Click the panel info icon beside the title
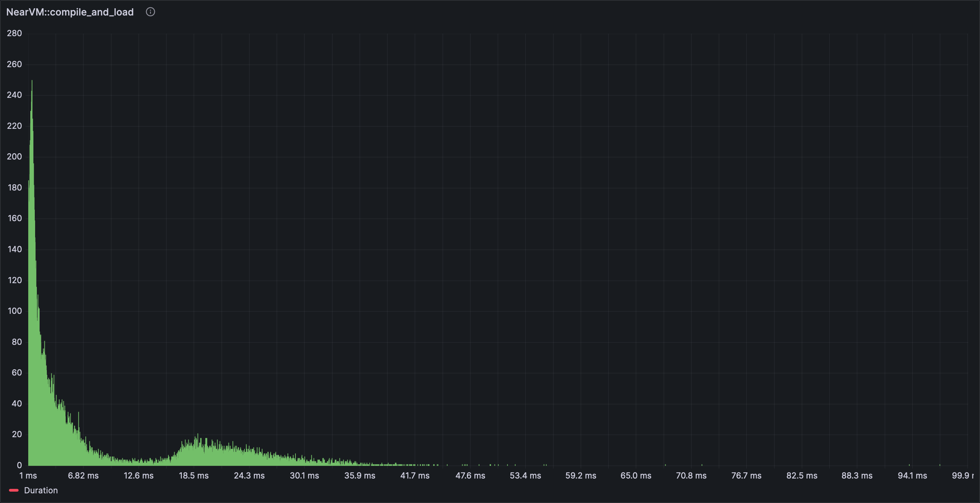 pos(150,12)
